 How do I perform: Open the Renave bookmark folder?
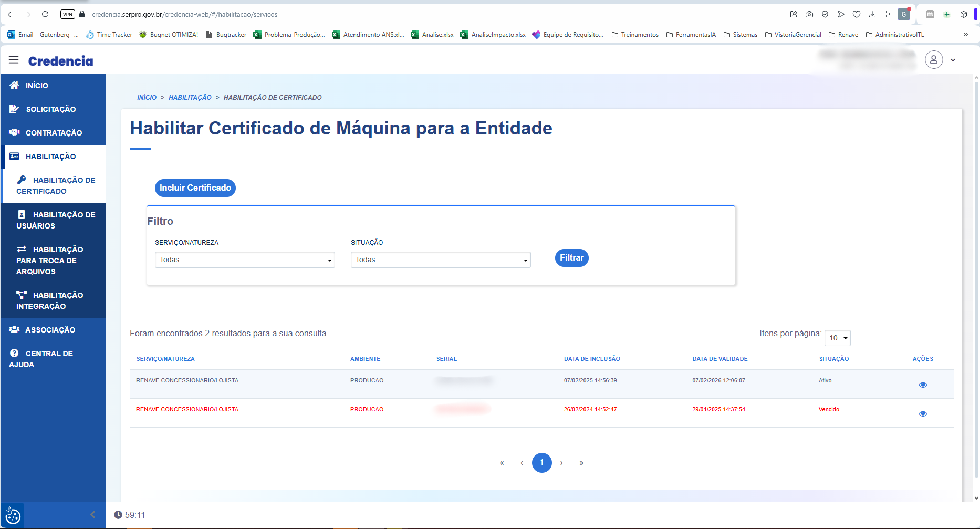843,35
